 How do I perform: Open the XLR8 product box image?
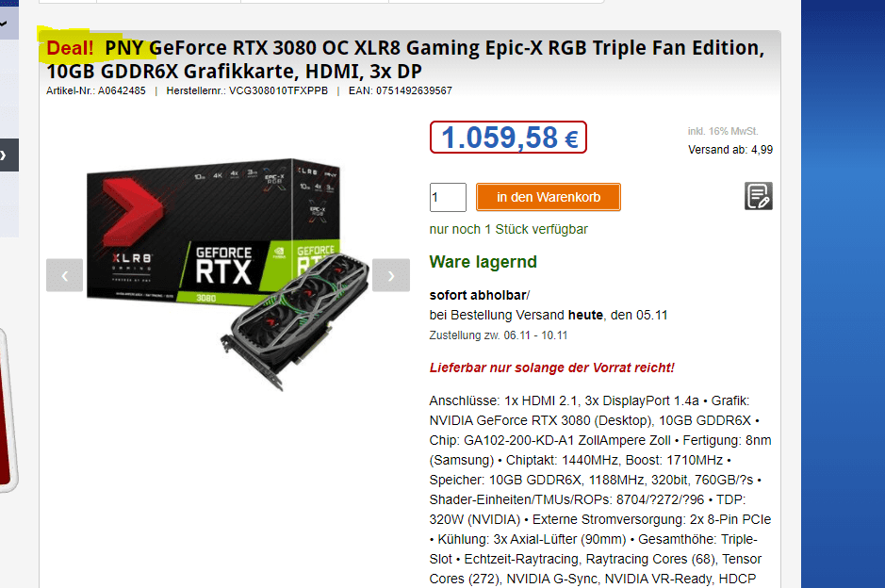tap(213, 230)
